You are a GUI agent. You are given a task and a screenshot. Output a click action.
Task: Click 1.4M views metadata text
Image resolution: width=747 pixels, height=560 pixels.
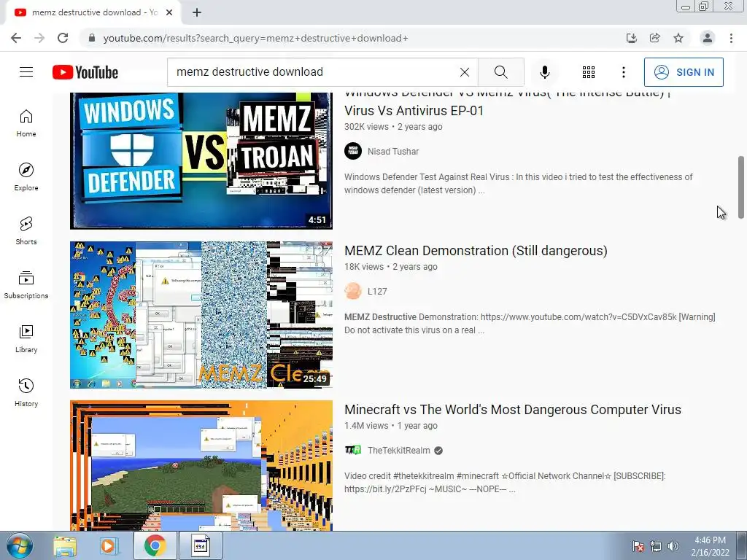[x=366, y=426]
